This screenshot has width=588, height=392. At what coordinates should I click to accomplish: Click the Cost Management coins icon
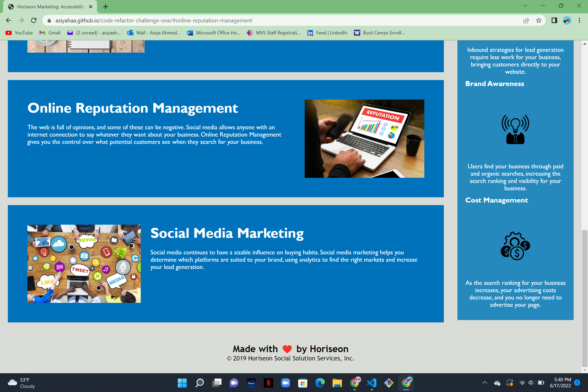(x=515, y=246)
